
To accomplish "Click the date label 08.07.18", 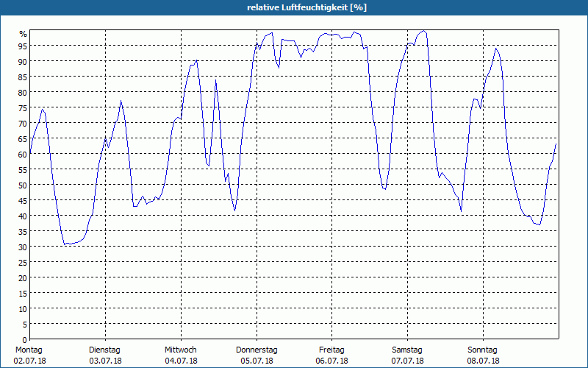I will click(484, 361).
